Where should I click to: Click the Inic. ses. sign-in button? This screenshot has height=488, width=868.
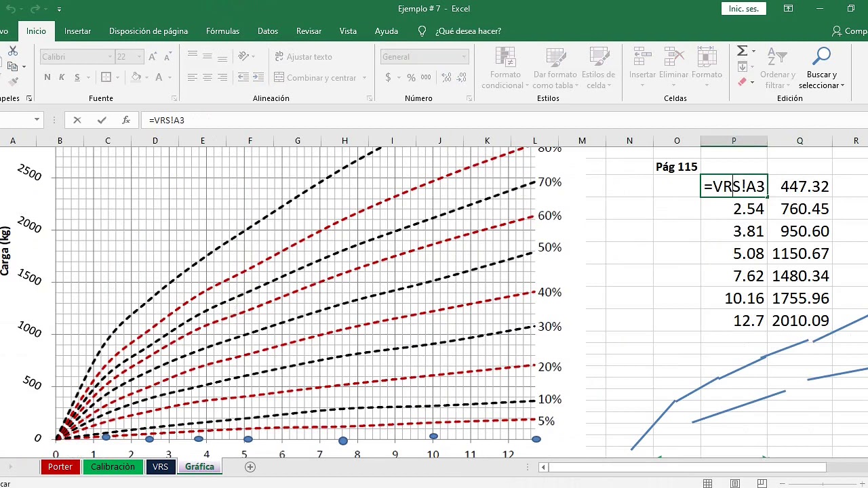tap(744, 9)
